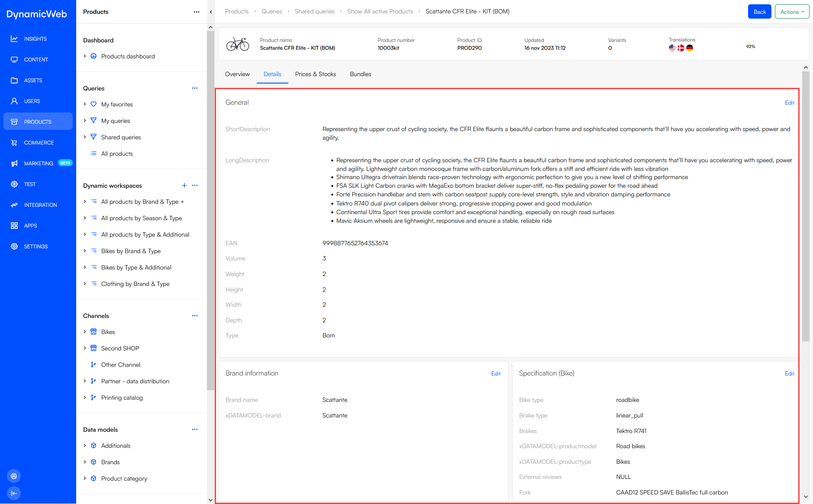Expand My favorites query node
The height and width of the screenshot is (504, 813).
(85, 104)
